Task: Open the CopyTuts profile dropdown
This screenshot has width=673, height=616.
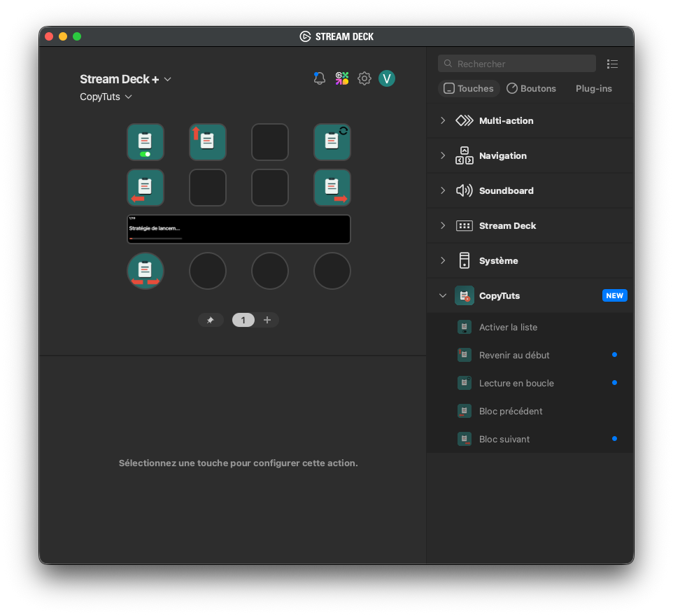Action: 106,97
